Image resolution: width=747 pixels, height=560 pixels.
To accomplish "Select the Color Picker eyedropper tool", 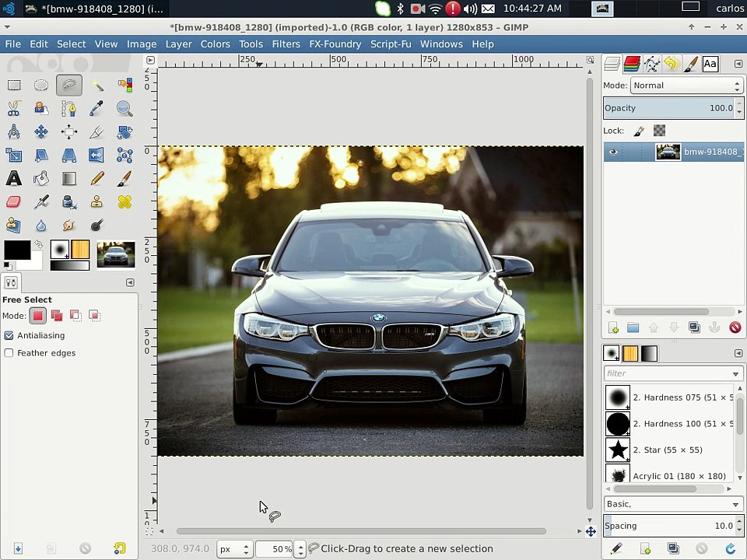I will (x=97, y=109).
